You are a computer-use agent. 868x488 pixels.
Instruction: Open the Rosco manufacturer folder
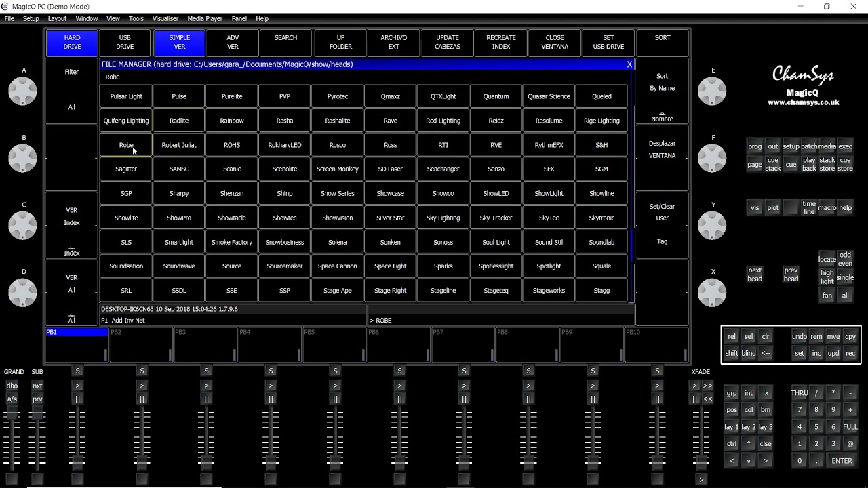click(338, 145)
